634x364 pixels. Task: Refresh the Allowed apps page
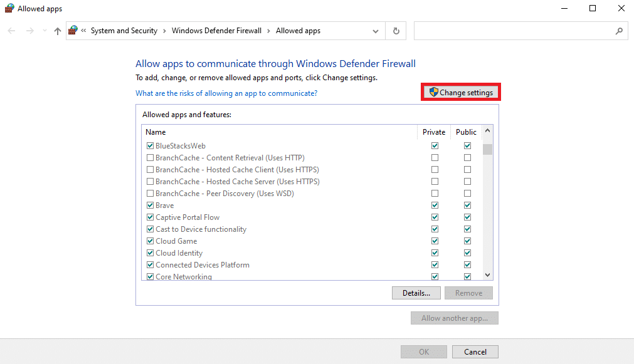[396, 31]
